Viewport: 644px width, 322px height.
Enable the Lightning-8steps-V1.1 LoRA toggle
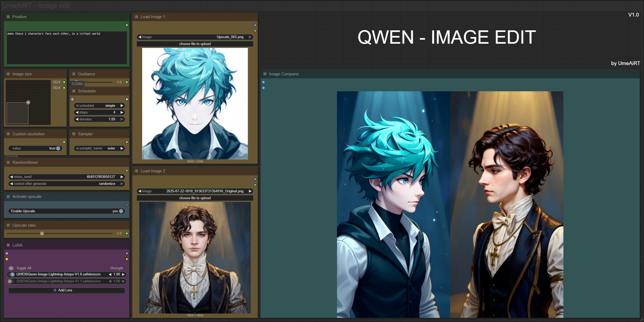[11, 281]
